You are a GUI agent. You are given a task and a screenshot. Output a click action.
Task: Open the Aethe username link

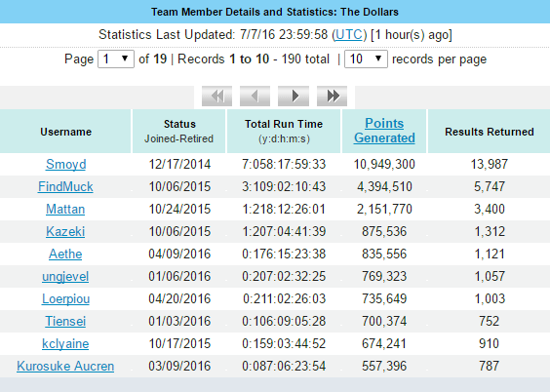[65, 254]
